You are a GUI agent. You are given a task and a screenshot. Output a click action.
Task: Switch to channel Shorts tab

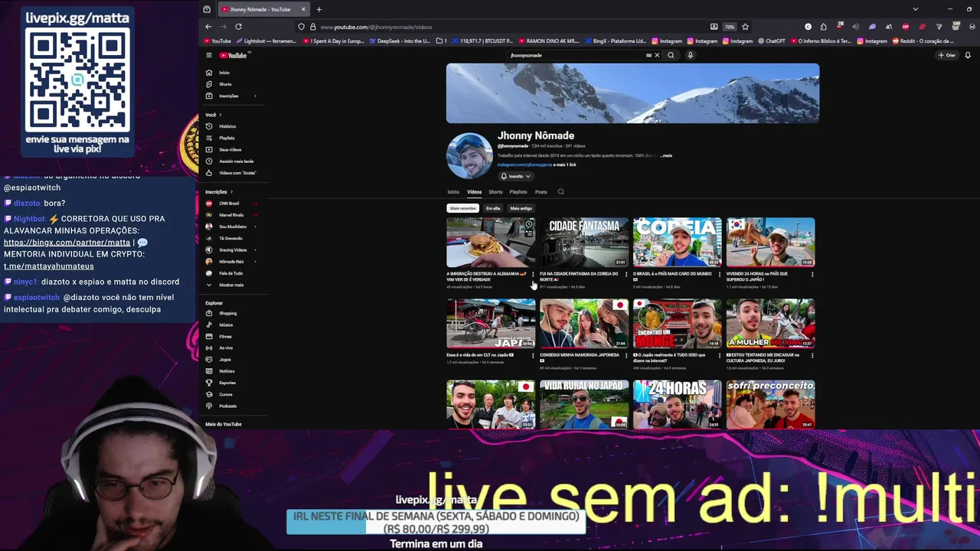(495, 192)
